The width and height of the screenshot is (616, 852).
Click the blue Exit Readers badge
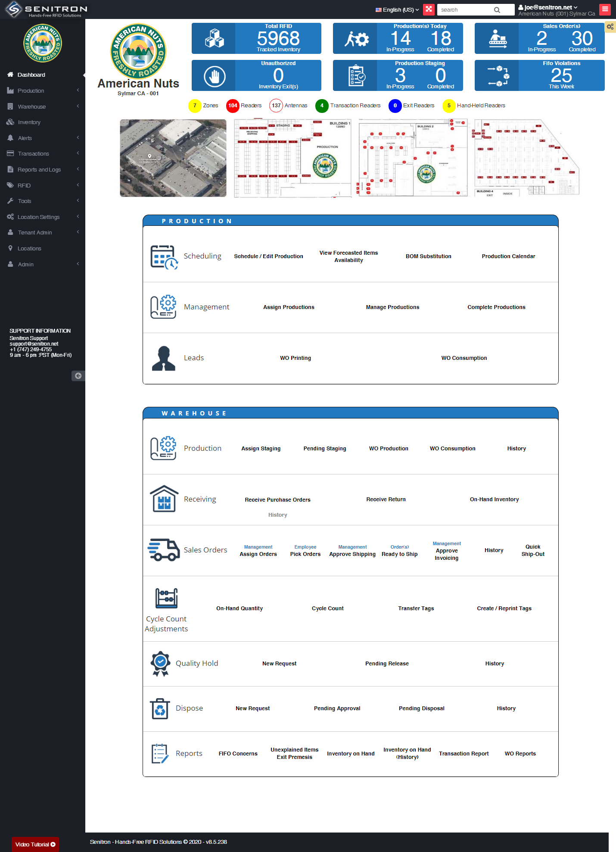(x=395, y=106)
